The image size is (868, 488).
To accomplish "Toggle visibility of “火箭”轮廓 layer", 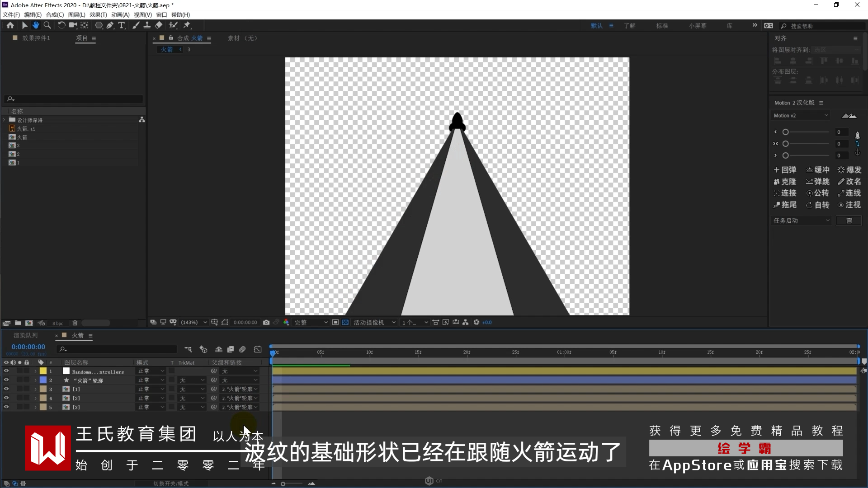I will (6, 380).
